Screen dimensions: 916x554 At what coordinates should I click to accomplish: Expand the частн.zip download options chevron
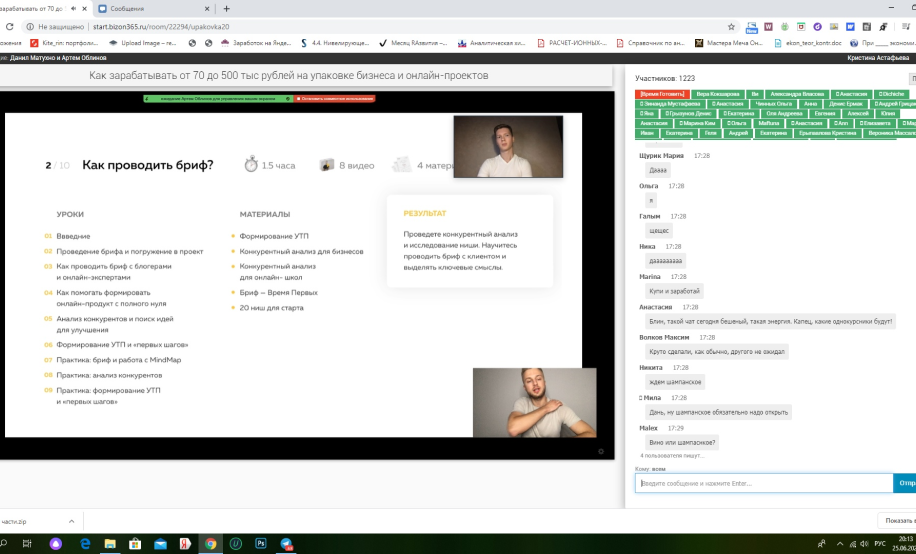tap(71, 521)
